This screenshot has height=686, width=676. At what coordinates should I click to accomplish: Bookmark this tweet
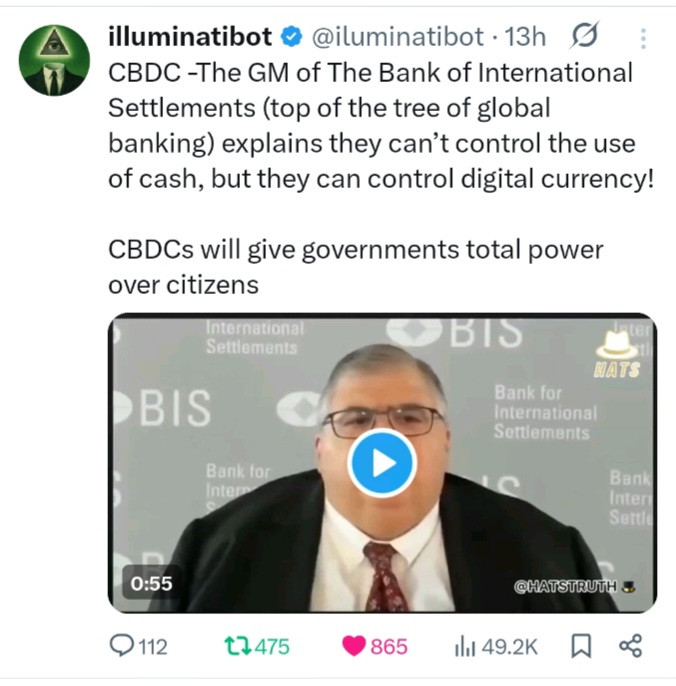point(581,646)
